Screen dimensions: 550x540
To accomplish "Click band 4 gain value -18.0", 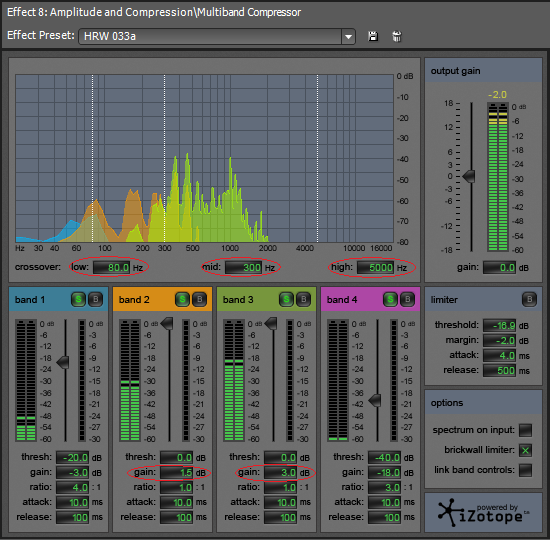I will point(384,473).
